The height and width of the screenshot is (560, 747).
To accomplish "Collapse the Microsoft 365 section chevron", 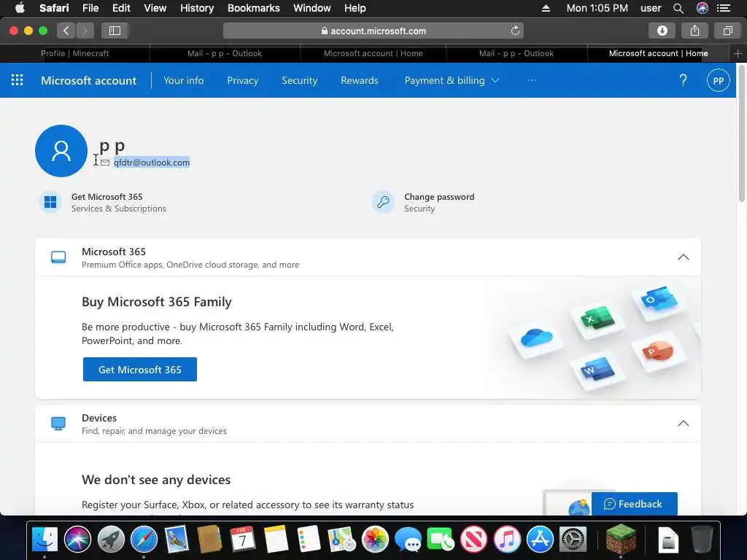I will (683, 257).
